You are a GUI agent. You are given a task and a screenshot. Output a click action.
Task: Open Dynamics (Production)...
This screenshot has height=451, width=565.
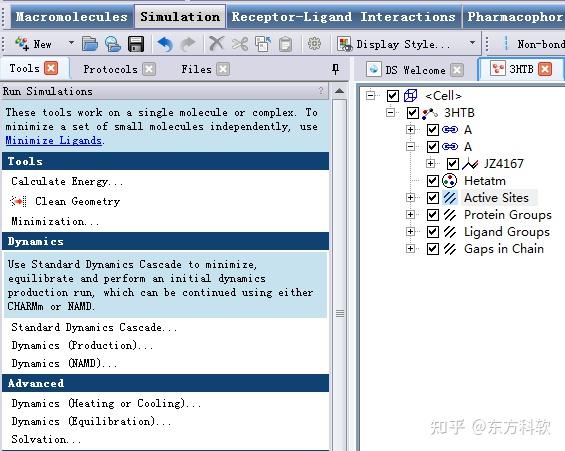[x=82, y=345]
